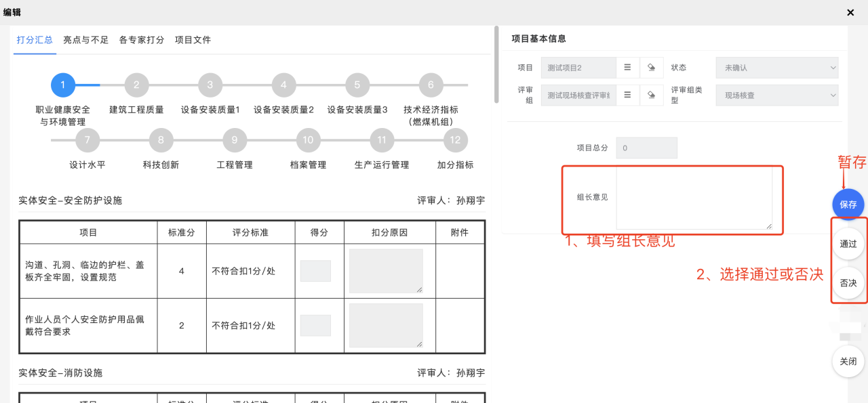868x403 pixels.
Task: Open the 状态 dropdown showing 未确认
Action: (x=777, y=68)
